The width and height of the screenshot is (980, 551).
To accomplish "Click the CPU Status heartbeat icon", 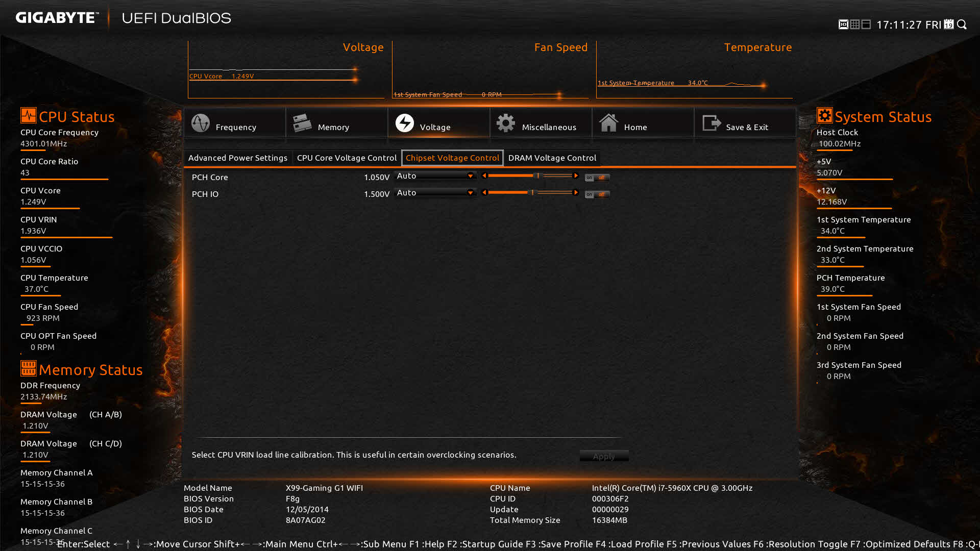I will point(29,115).
